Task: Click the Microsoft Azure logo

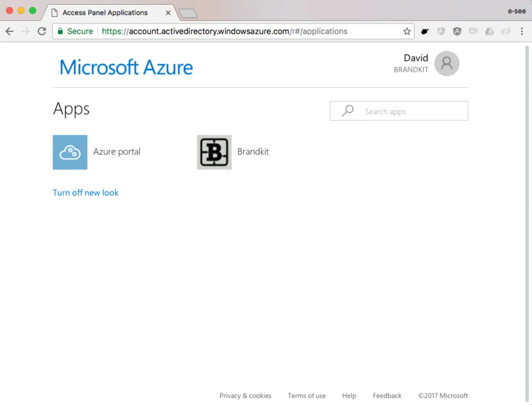Action: (126, 66)
